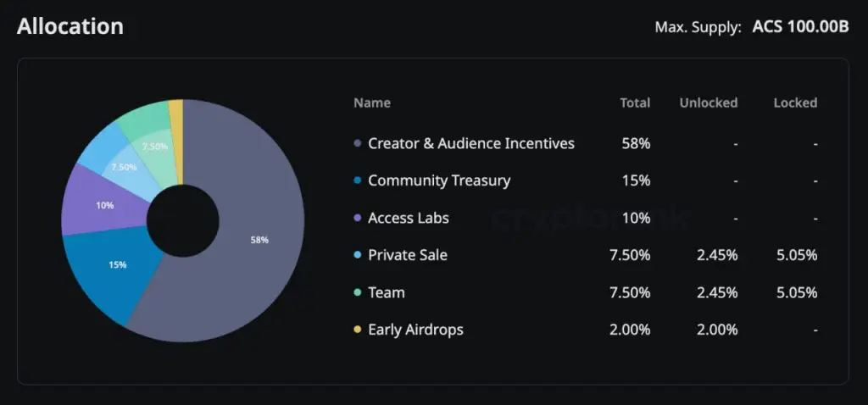This screenshot has height=405, width=868.
Task: Click the Name column header
Action: point(372,103)
